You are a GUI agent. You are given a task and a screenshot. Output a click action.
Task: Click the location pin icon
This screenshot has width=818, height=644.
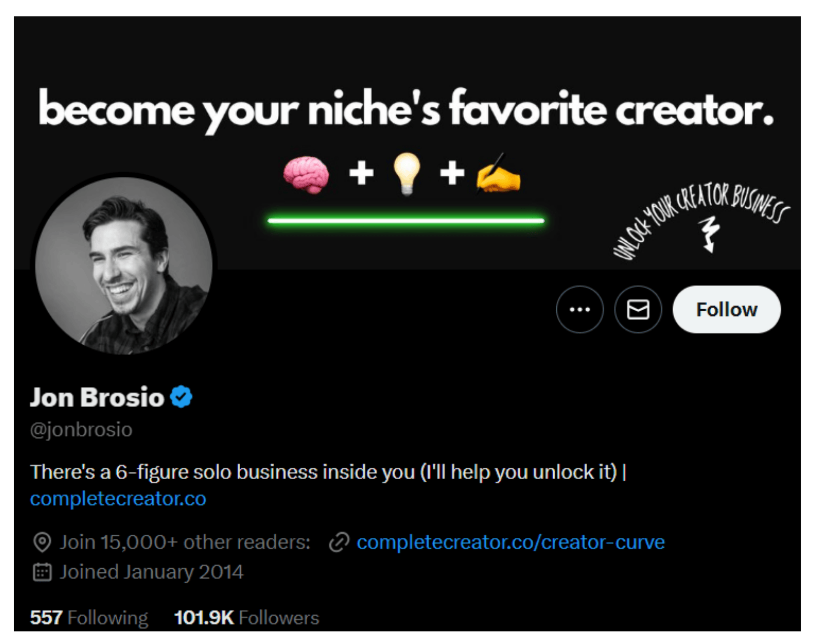[42, 543]
